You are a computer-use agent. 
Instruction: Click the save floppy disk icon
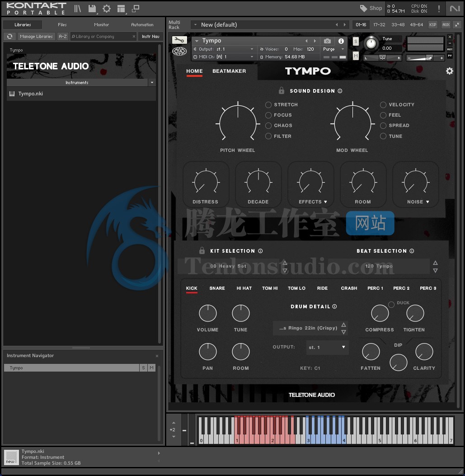(92, 9)
